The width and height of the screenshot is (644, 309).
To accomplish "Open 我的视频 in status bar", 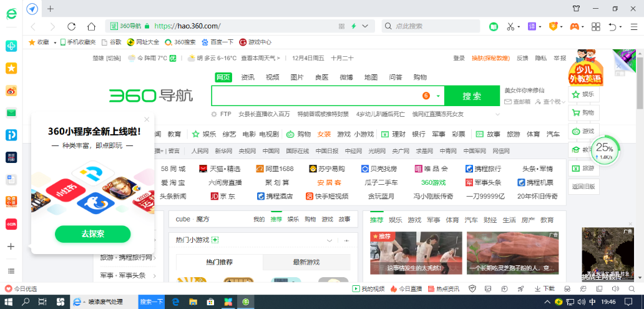I will pos(368,289).
